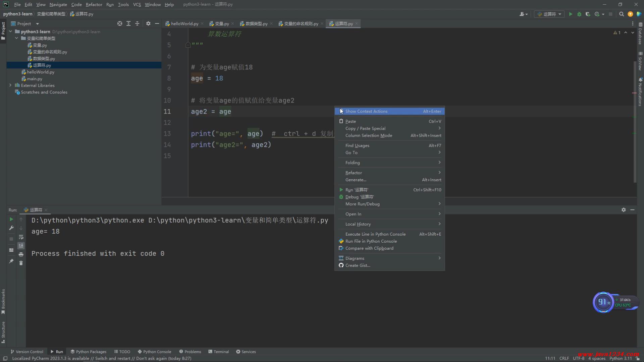Select Paste in context menu
This screenshot has height=362, width=644.
pyautogui.click(x=351, y=121)
